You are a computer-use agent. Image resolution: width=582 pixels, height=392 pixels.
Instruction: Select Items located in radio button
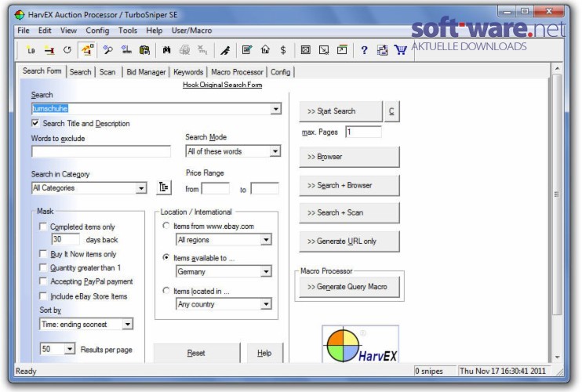[166, 290]
